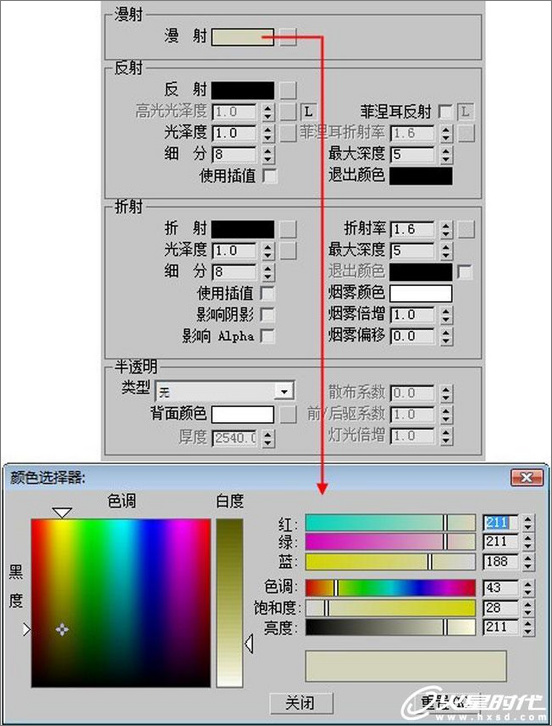The width and height of the screenshot is (552, 726).
Task: Click spinner arrows for 饱和度 value
Action: (x=528, y=608)
